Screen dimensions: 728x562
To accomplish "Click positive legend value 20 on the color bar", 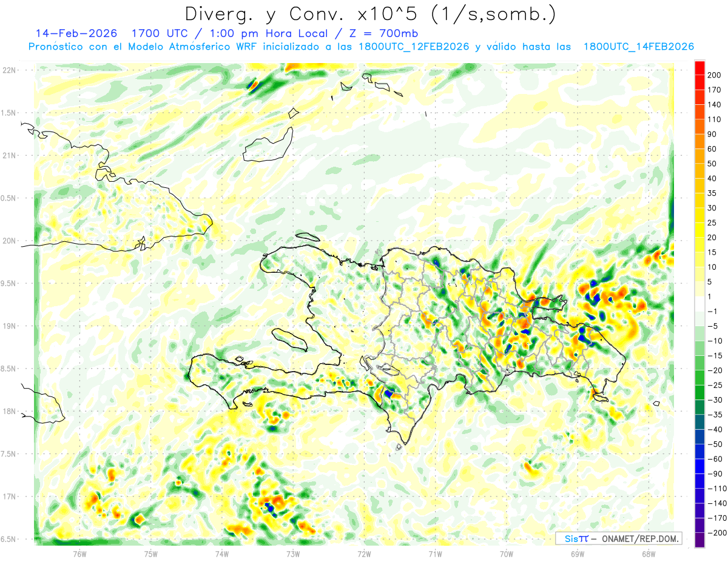I will (x=712, y=238).
